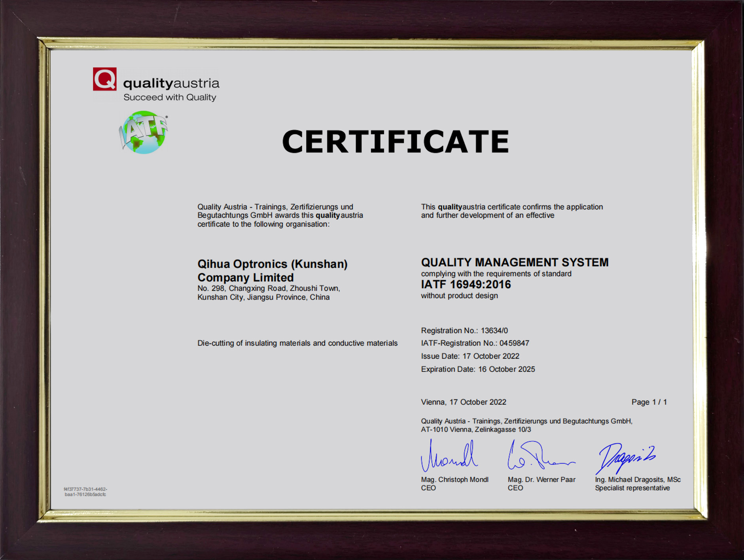Click the "without product design" text
Screen dimensions: 744x560
coord(459,296)
